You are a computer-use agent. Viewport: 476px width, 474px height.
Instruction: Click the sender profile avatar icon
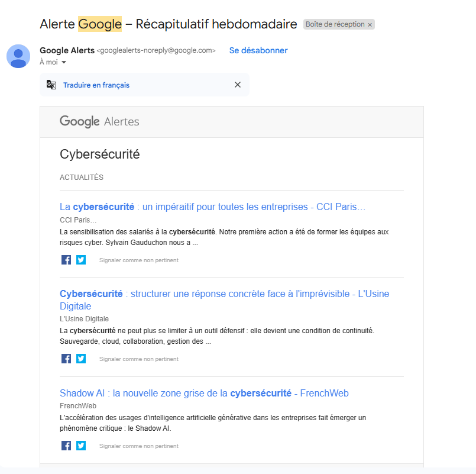click(18, 56)
